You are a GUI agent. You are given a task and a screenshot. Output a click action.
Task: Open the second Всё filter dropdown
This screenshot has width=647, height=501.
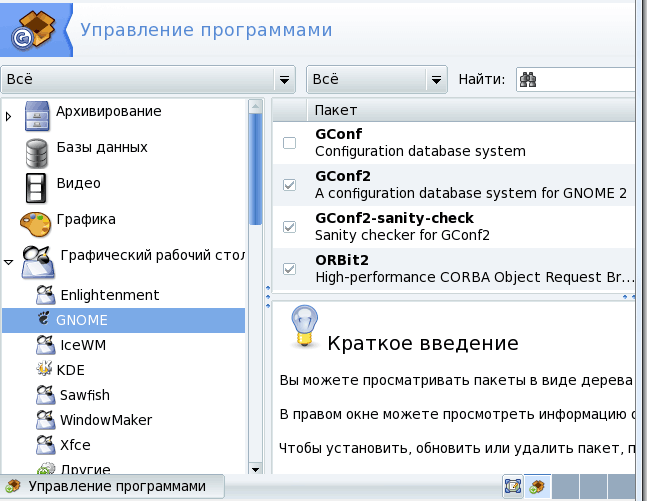click(x=376, y=79)
